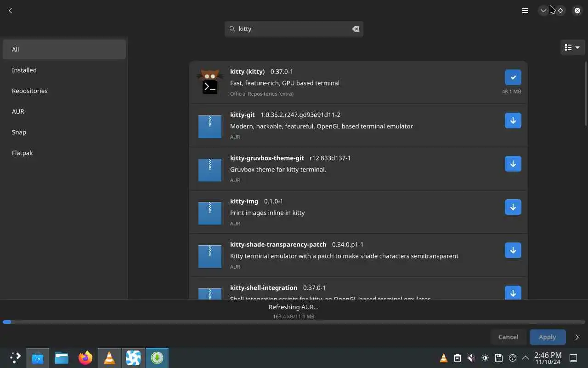Open the kitty-gruvbox-theme-git title
This screenshot has height=368, width=588.
(x=267, y=158)
